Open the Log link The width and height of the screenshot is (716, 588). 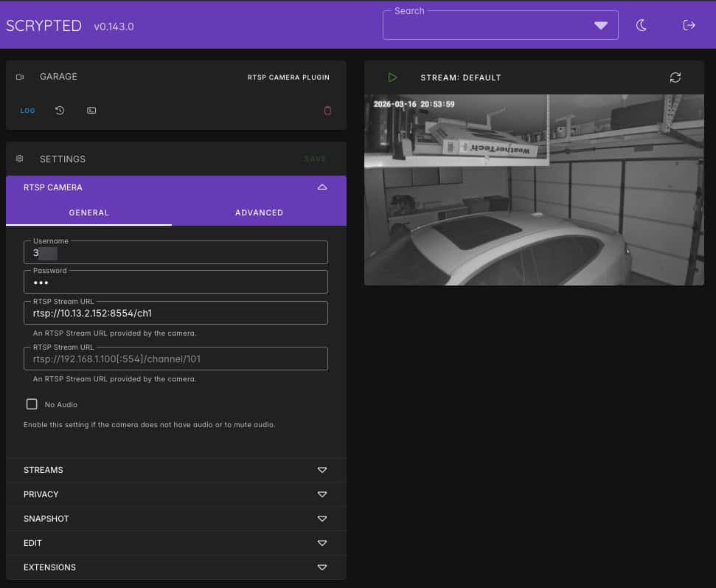tap(27, 111)
